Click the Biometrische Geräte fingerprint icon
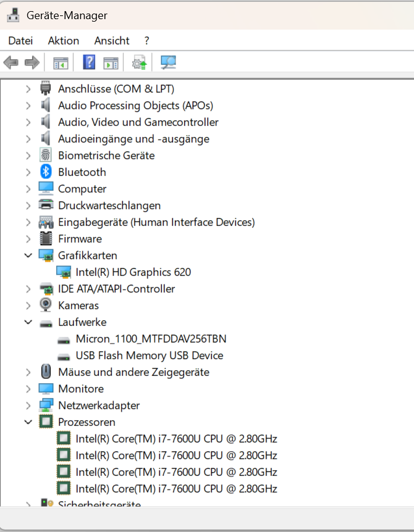The height and width of the screenshot is (532, 414). (x=46, y=155)
